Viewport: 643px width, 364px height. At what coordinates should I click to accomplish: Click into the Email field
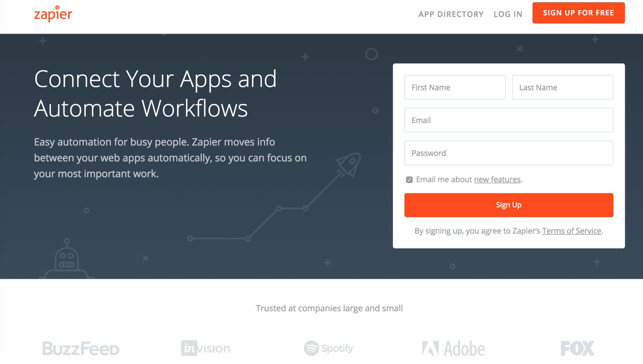(509, 120)
